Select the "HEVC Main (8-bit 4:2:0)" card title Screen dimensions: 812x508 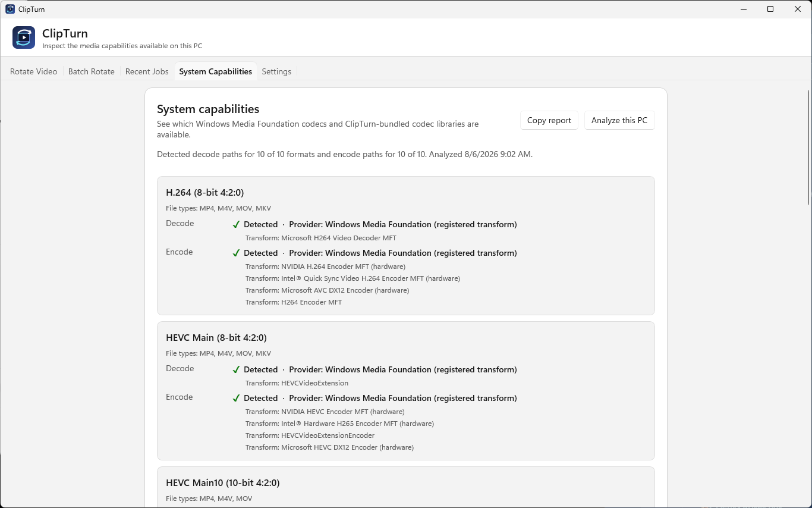point(216,337)
